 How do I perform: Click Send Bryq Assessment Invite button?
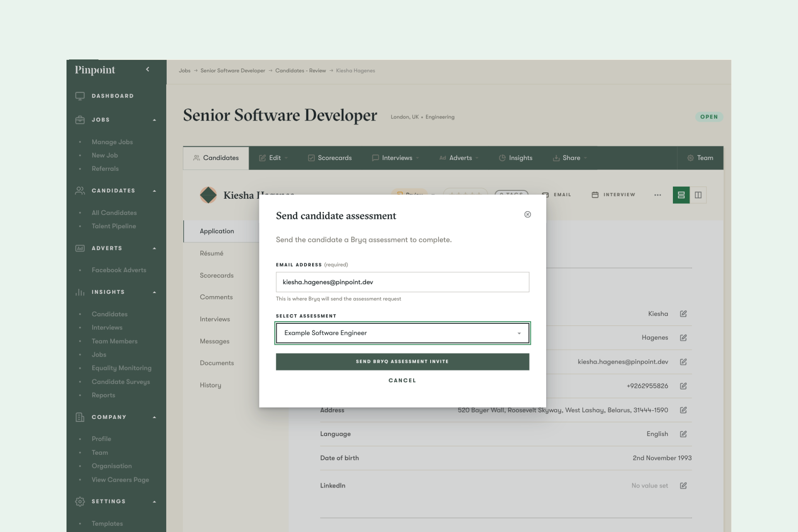pos(402,362)
